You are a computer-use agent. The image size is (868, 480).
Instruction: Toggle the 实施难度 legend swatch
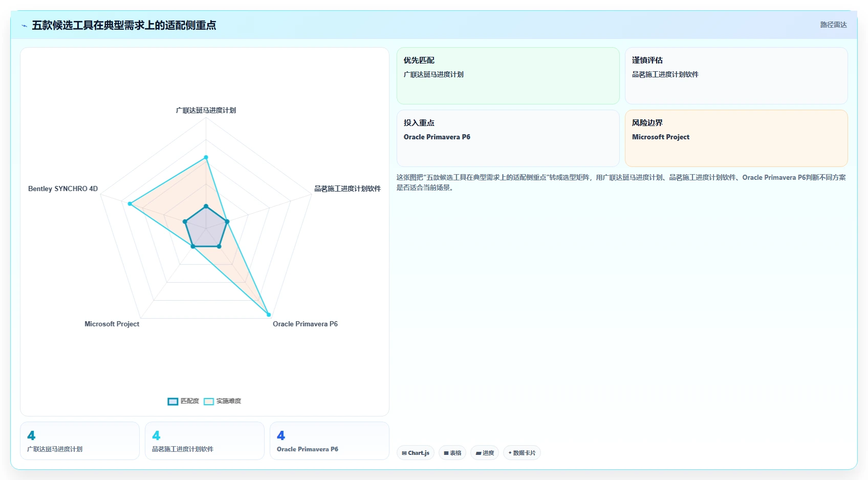pyautogui.click(x=209, y=401)
